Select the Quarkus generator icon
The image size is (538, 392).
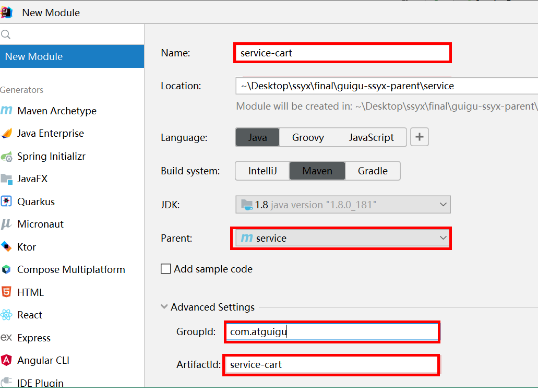click(6, 201)
